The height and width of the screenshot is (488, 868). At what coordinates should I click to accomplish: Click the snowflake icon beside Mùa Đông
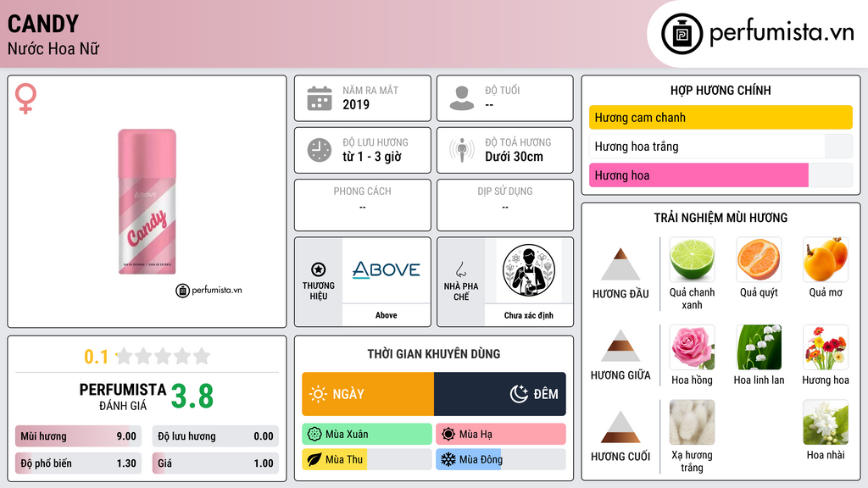click(448, 459)
